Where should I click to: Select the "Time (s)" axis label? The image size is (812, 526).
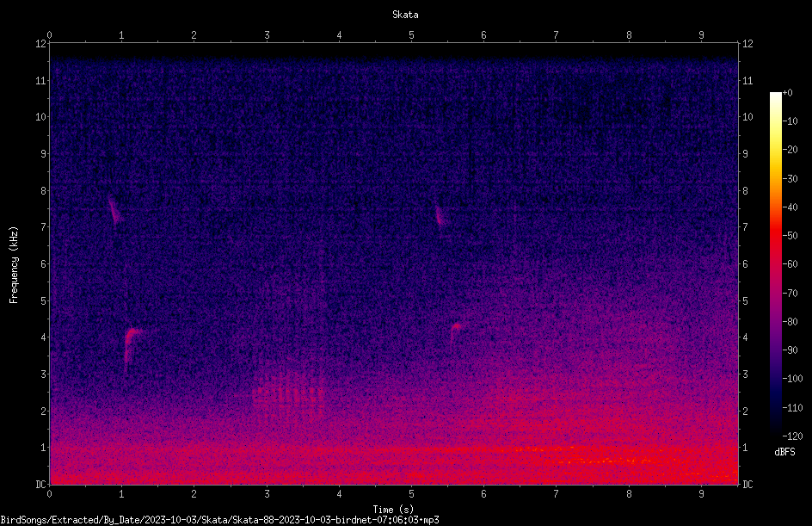[x=393, y=510]
